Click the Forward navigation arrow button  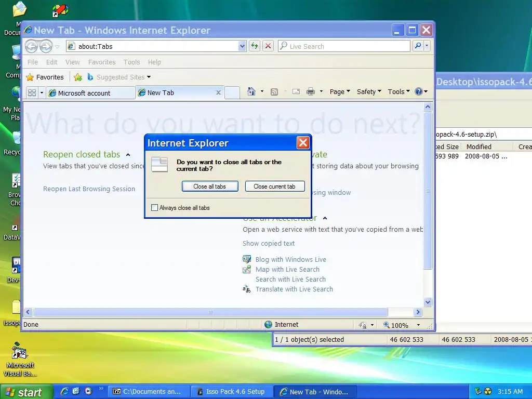(46, 46)
